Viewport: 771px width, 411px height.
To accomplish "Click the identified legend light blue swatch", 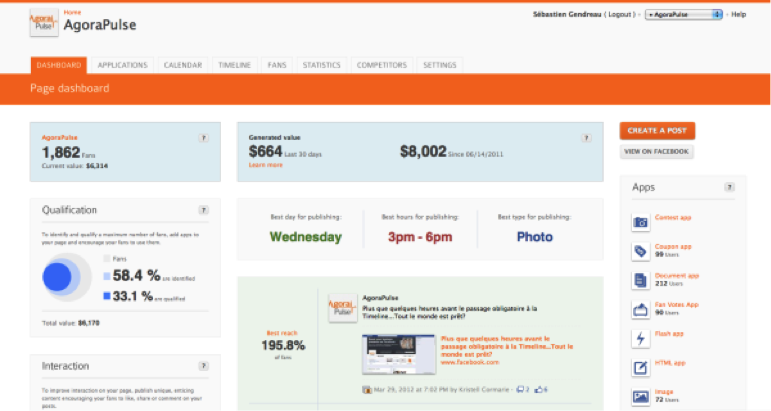I will 107,276.
